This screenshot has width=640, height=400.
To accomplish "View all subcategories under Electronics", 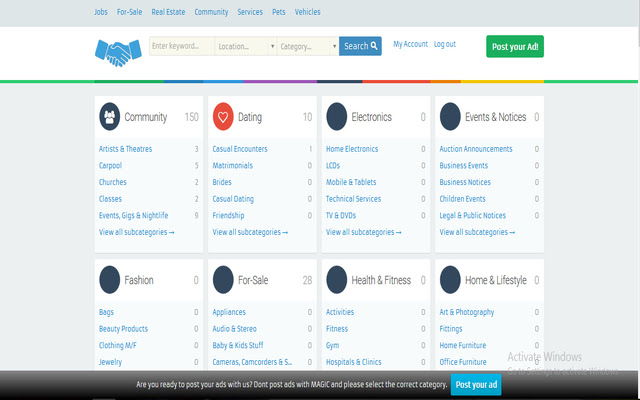I will coord(363,232).
